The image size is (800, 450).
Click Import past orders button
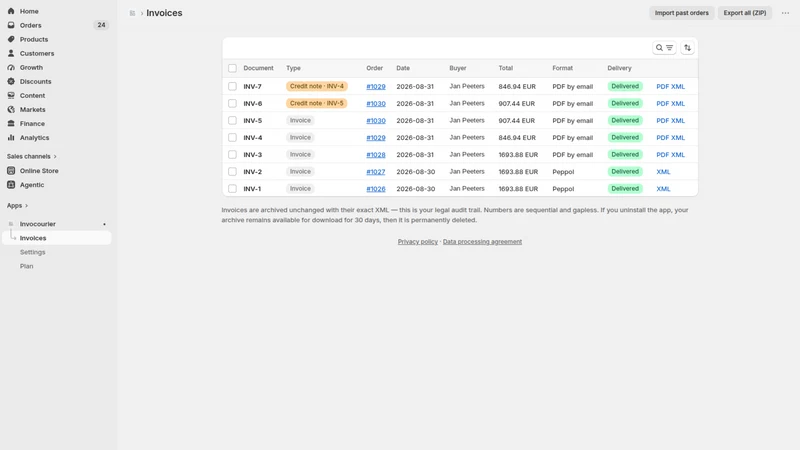(682, 13)
